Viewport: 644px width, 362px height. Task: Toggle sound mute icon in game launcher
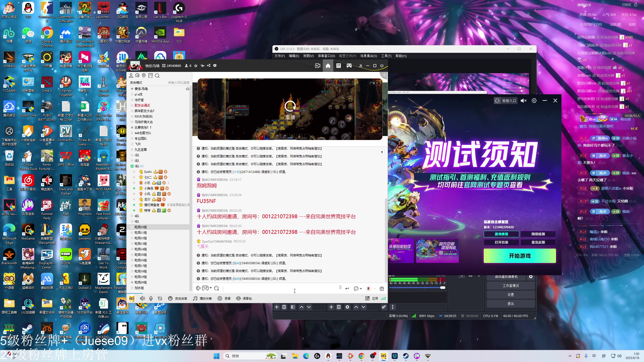click(524, 101)
